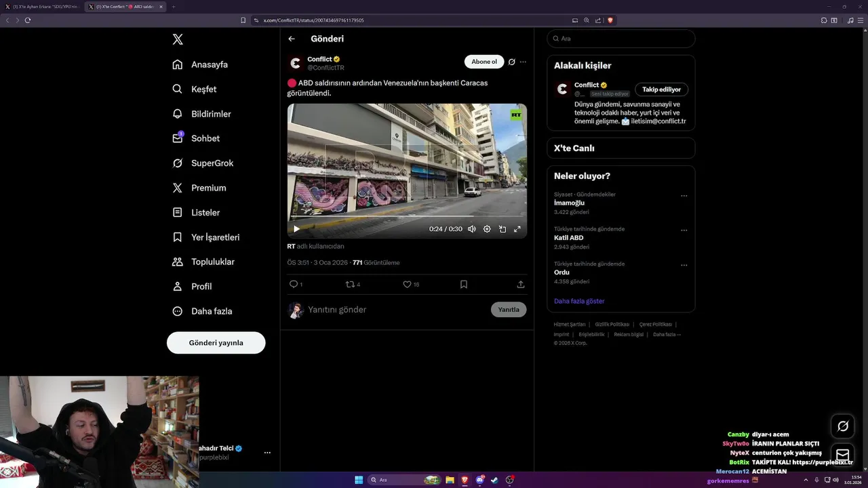Screen dimensions: 868x488
Task: Open the Keşfet search page
Action: coord(195,89)
